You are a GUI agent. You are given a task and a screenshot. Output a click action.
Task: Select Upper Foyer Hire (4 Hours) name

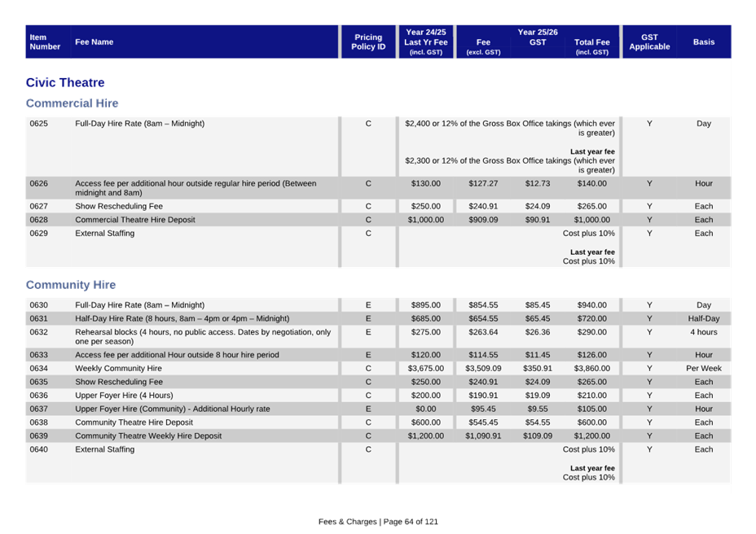pos(124,395)
